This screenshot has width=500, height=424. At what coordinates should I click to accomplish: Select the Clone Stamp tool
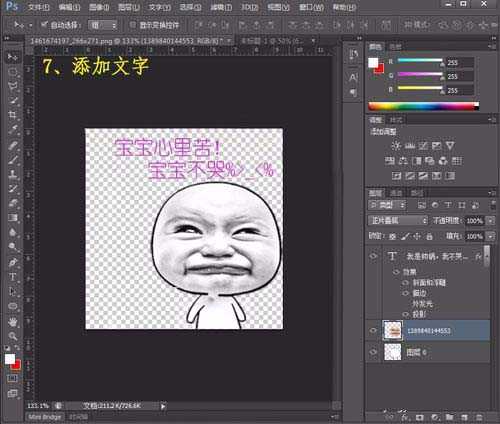click(x=13, y=174)
